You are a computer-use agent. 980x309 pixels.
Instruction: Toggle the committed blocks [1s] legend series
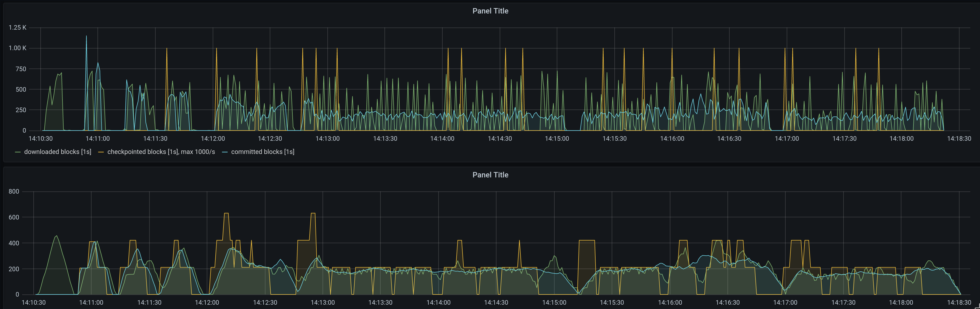262,152
